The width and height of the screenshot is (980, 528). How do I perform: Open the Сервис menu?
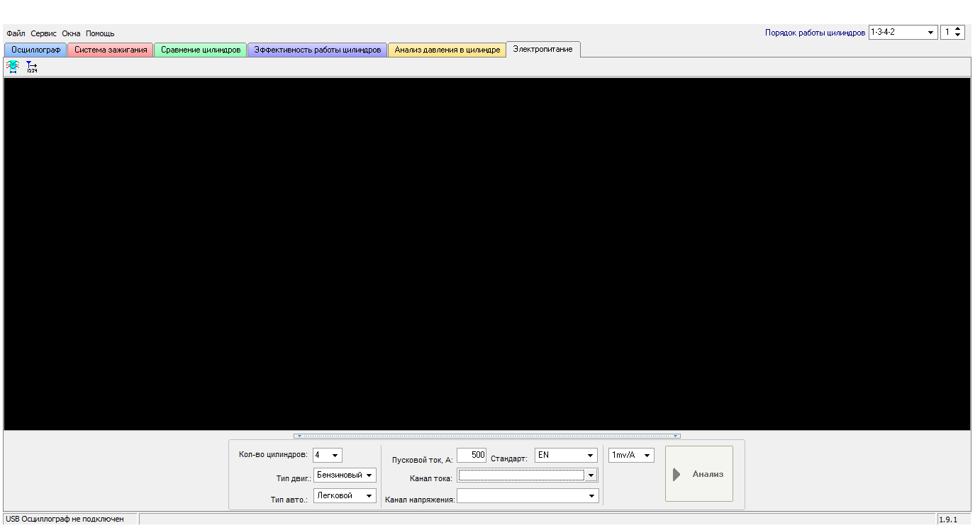click(43, 33)
